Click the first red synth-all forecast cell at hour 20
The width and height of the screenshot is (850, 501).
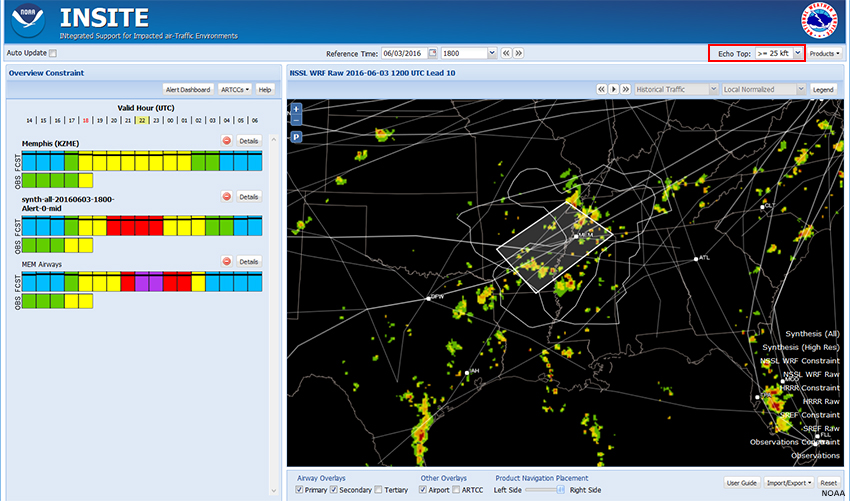point(114,226)
